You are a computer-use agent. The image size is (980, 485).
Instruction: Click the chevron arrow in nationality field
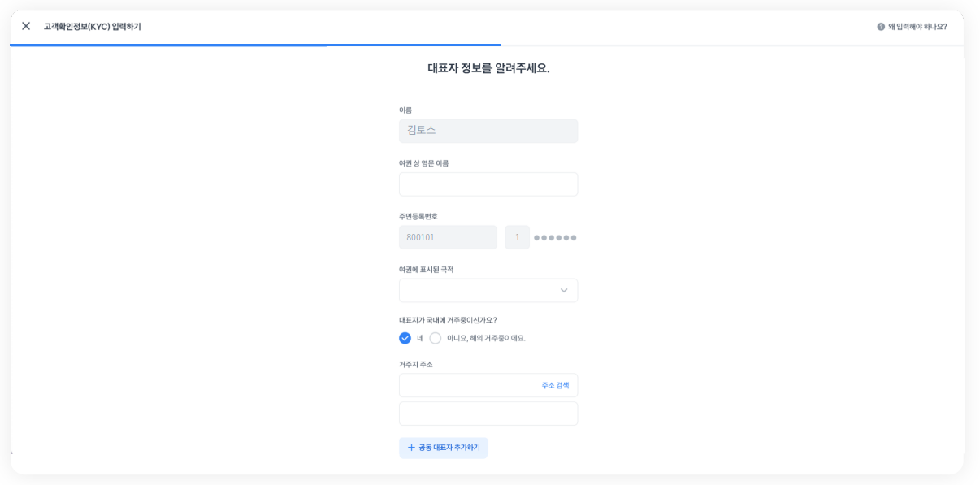(564, 291)
